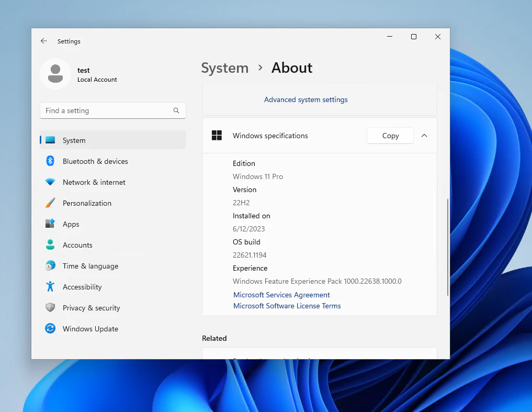
Task: Click the Windows specifications heading text
Action: pos(270,136)
